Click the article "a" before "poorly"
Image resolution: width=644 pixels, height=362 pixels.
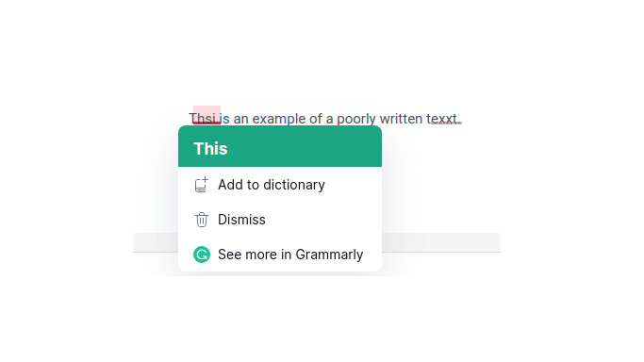[x=329, y=119]
